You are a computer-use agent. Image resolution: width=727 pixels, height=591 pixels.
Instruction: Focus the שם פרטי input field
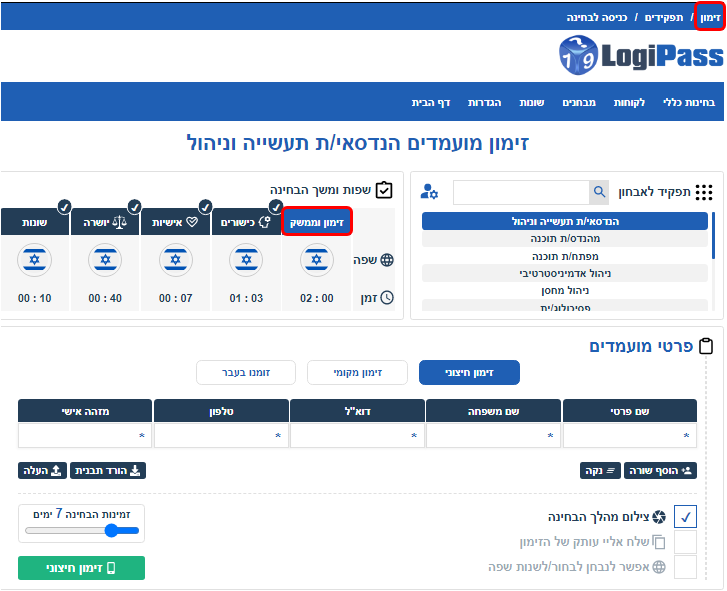[630, 436]
